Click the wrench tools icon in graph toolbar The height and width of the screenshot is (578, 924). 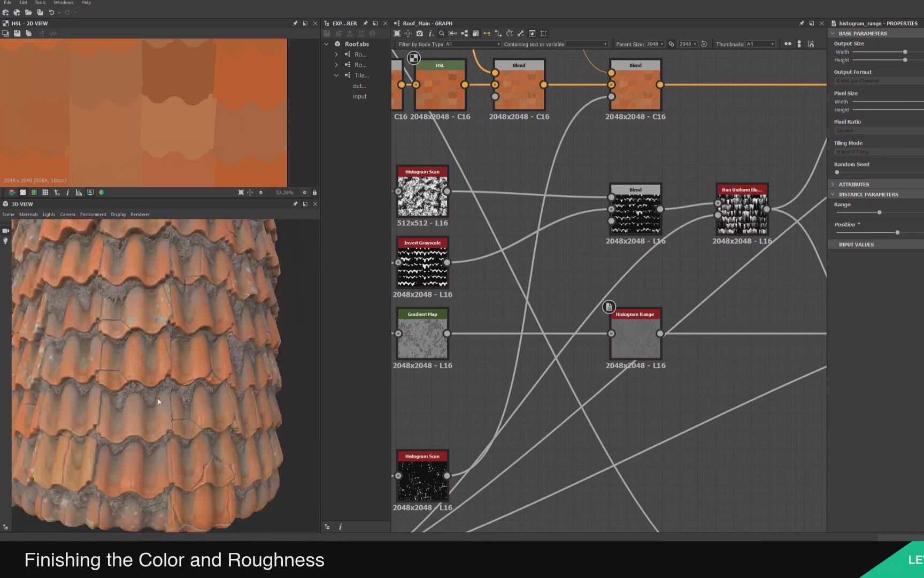pyautogui.click(x=520, y=33)
